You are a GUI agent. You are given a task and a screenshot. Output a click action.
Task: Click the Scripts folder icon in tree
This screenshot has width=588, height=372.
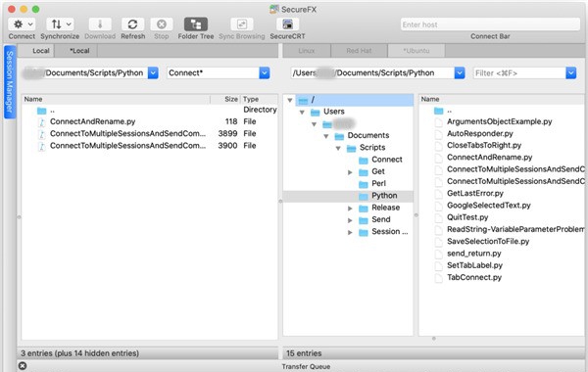(352, 148)
